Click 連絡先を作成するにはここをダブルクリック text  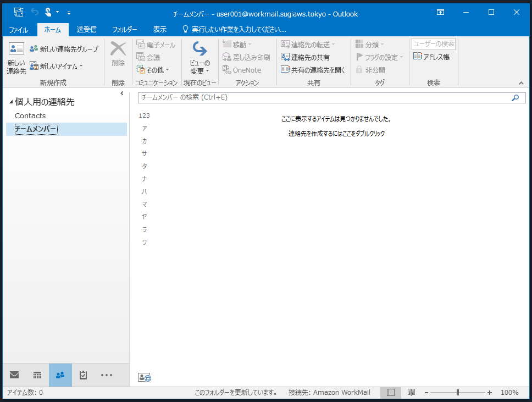click(x=336, y=134)
